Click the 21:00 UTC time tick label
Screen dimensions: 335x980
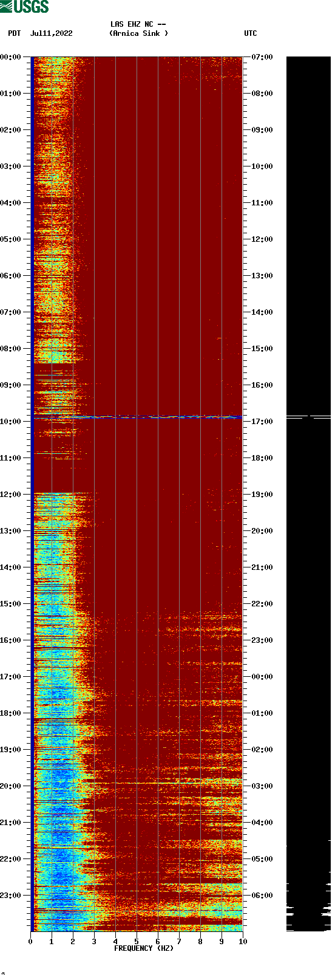point(262,567)
